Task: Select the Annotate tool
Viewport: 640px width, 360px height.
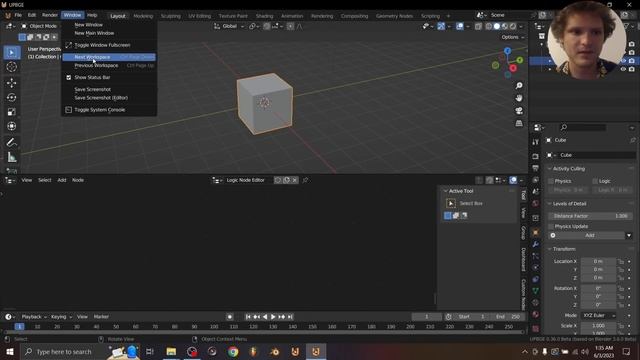Action: point(11,142)
